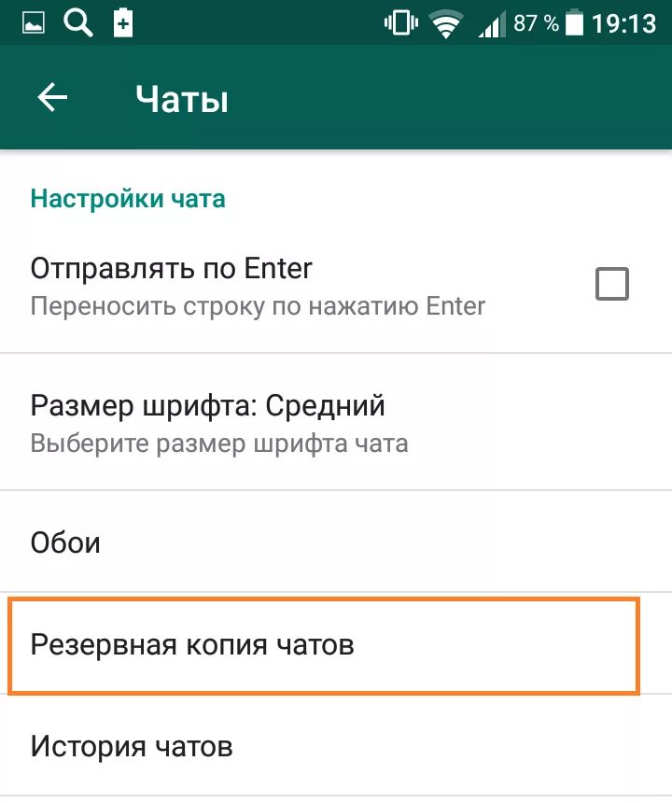Image resolution: width=672 pixels, height=803 pixels.
Task: Tap Переносить строку по нажатию Enter description
Action: [x=258, y=307]
